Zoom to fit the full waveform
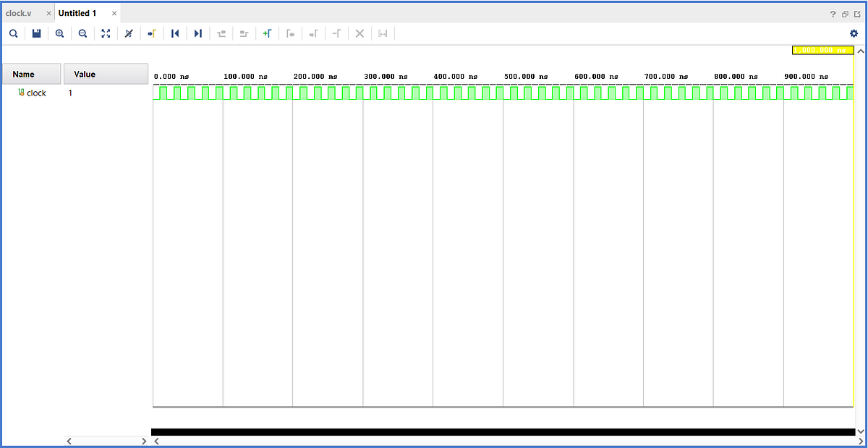Screen dimensions: 868x448 click(x=106, y=33)
